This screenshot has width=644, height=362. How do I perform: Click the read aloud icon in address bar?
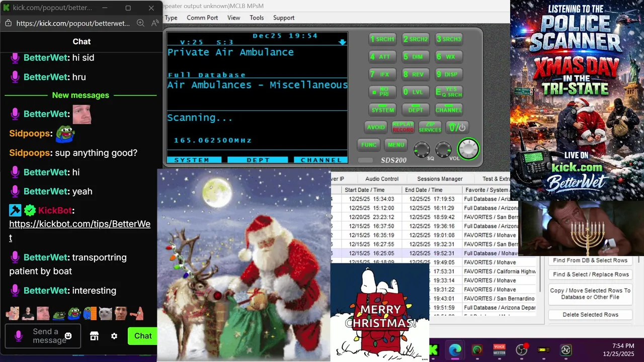pos(155,23)
